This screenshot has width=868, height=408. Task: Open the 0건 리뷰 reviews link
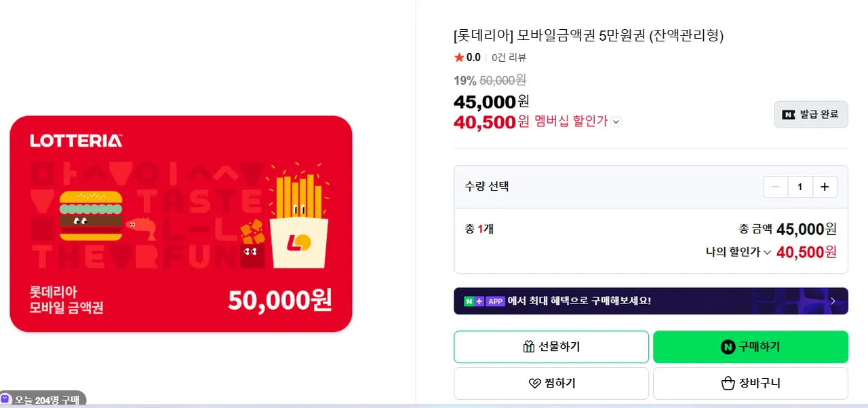[x=509, y=58]
